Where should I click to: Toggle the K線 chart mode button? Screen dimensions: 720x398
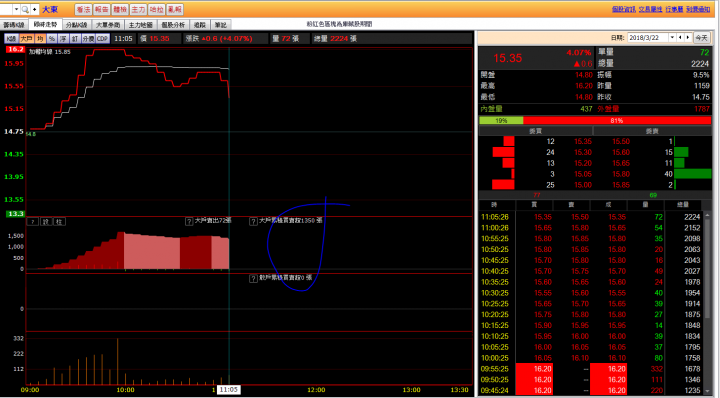[x=11, y=39]
